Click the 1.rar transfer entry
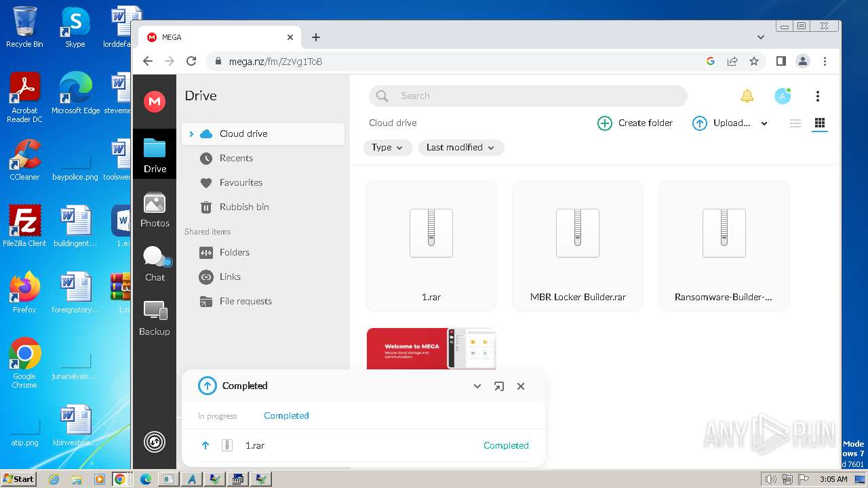 pyautogui.click(x=363, y=445)
